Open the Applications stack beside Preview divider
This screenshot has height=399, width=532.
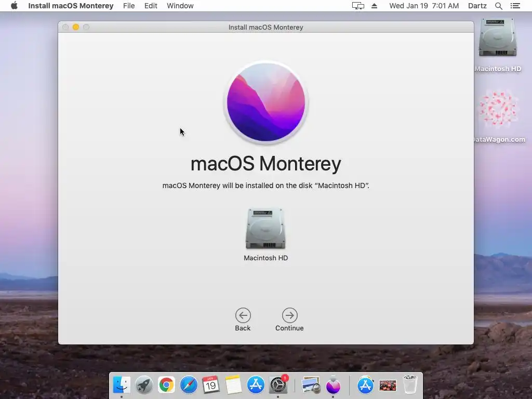365,385
